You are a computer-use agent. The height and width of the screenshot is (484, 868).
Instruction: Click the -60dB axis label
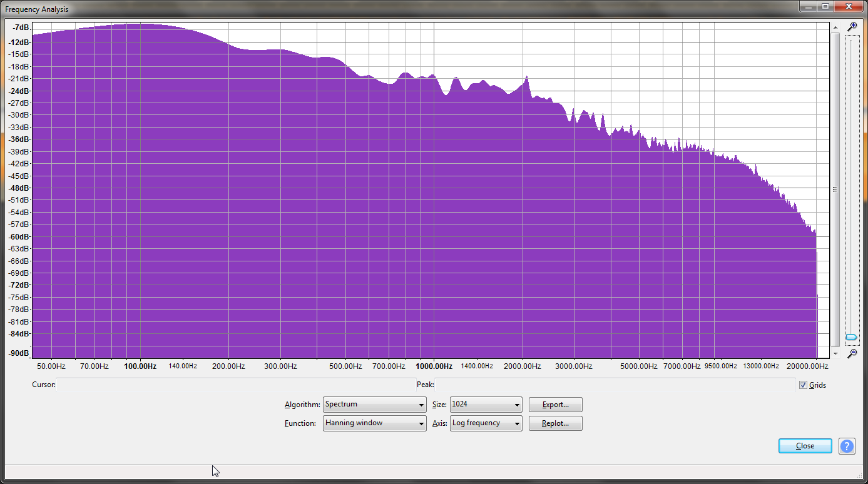coord(19,236)
